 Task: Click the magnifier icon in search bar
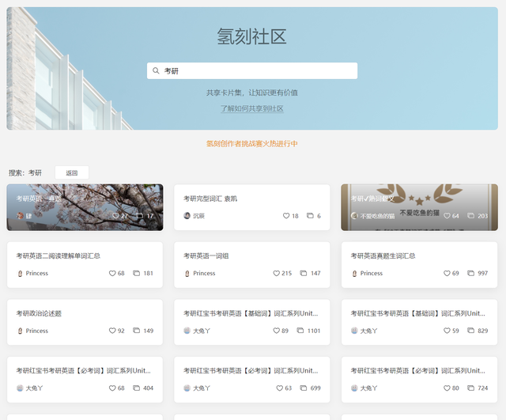coord(156,71)
